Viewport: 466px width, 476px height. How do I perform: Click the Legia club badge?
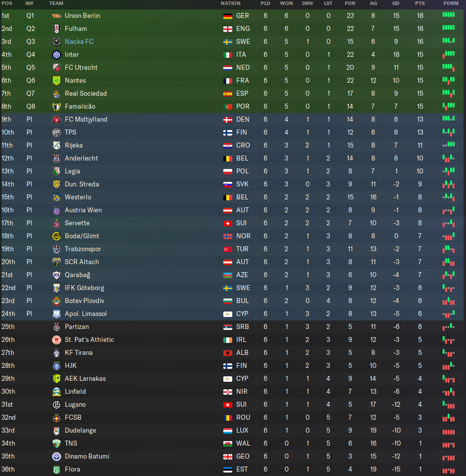coord(56,171)
